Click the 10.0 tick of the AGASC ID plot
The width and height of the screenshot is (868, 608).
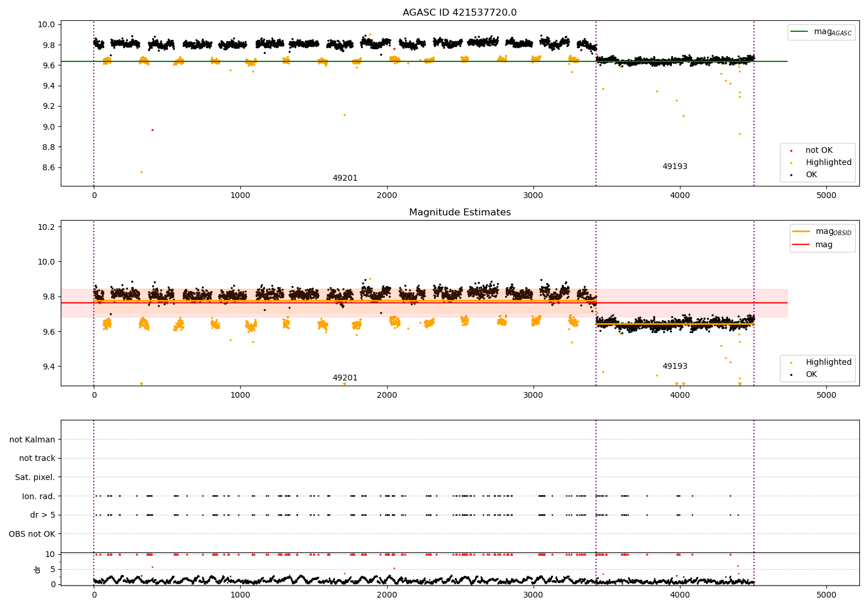coord(46,25)
